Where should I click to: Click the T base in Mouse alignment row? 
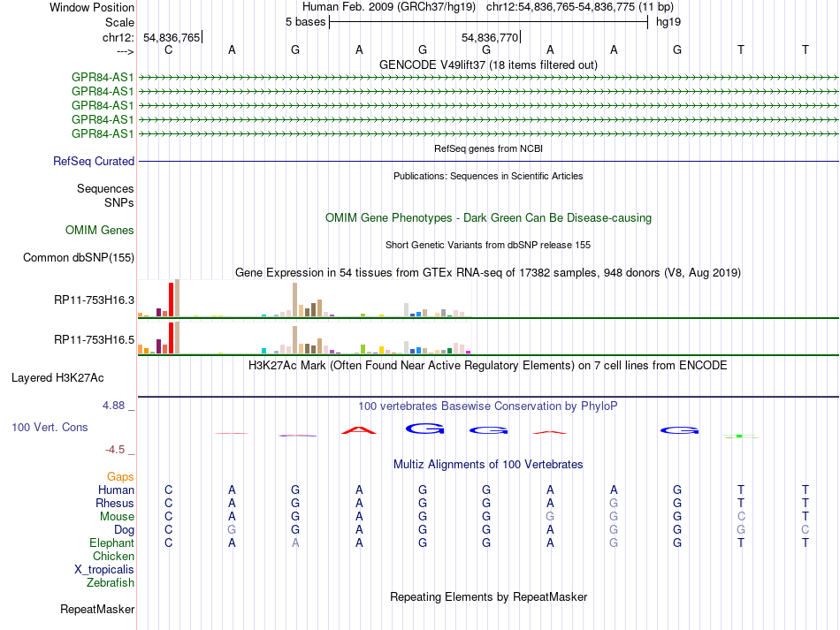pos(806,517)
